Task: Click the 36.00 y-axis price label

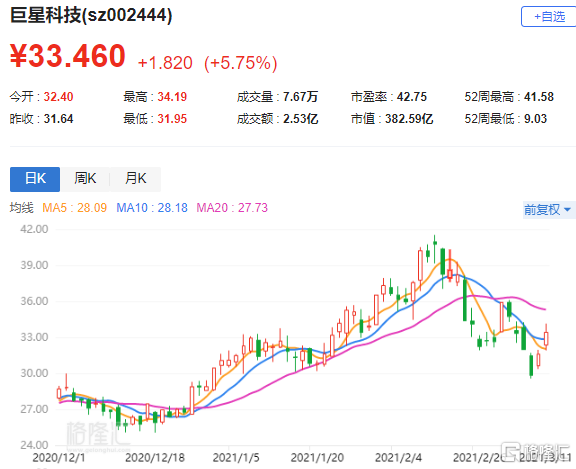Action: (34, 301)
